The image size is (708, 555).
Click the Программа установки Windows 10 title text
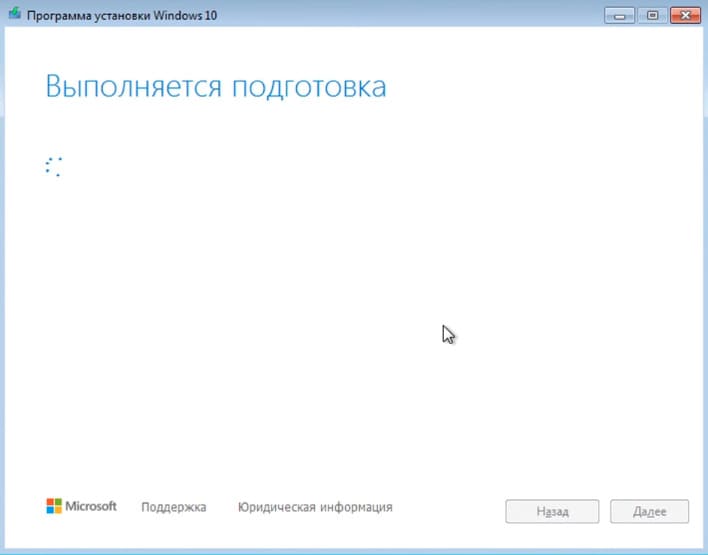[122, 15]
